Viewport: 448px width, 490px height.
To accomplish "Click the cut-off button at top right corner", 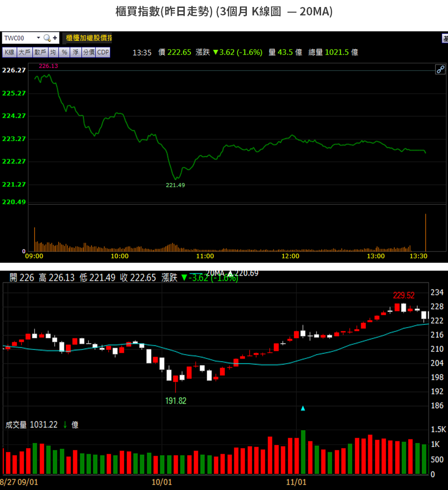I will click(445, 38).
